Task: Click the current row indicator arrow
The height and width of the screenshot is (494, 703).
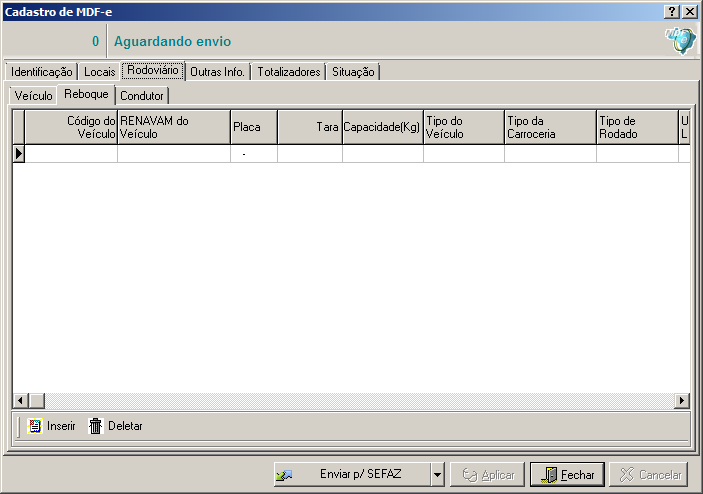Action: (18, 154)
